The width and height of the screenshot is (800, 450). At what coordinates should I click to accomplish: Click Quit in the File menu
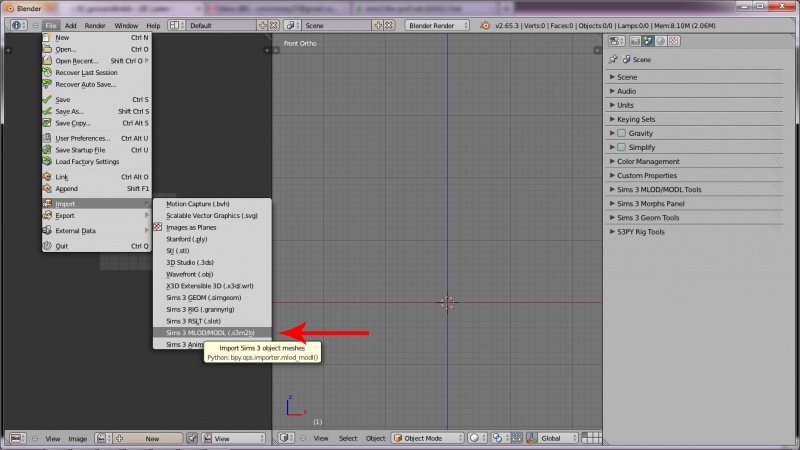[x=96, y=246]
